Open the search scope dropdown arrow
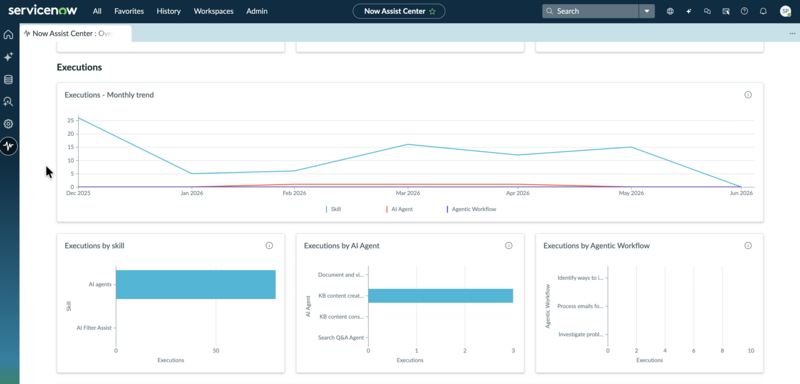This screenshot has width=800, height=384. 647,11
